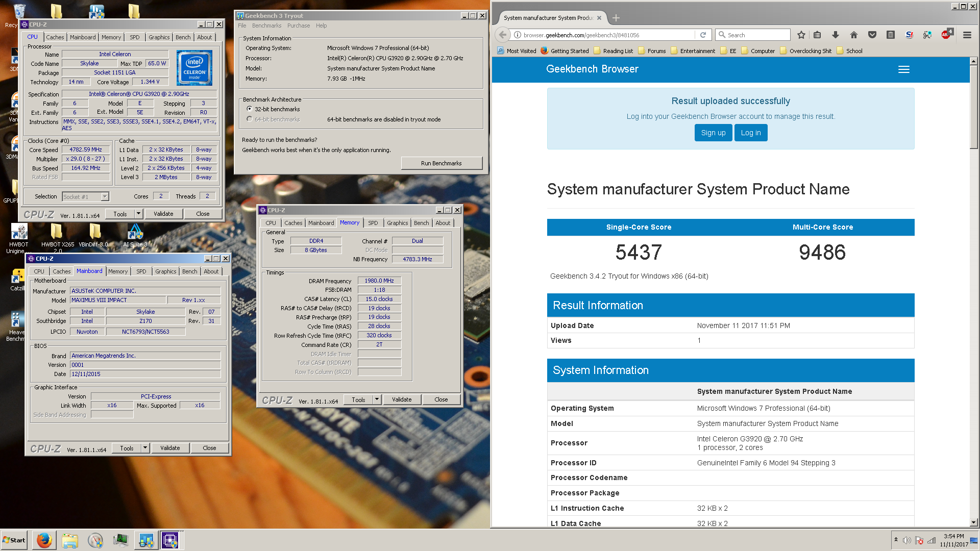The image size is (980, 551).
Task: Open the Firefox hamburger menu
Action: click(967, 35)
